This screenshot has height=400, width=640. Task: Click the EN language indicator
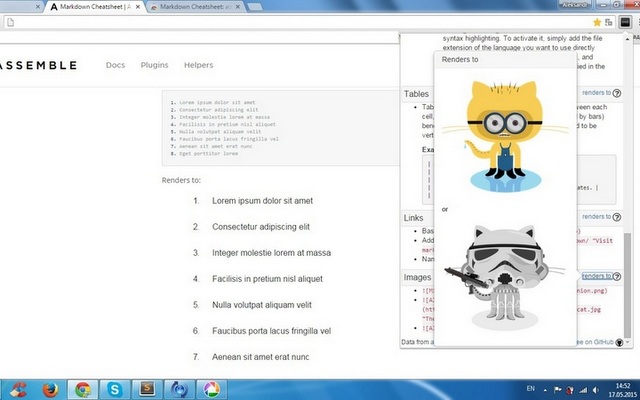(x=531, y=389)
